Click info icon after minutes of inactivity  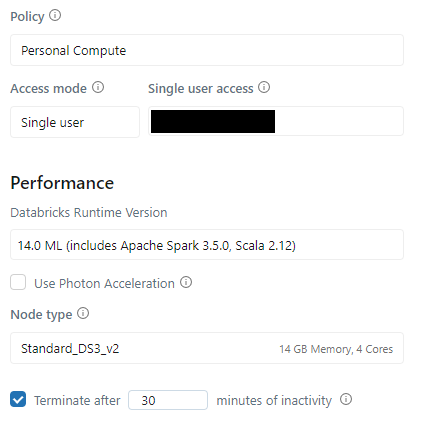[x=346, y=399]
